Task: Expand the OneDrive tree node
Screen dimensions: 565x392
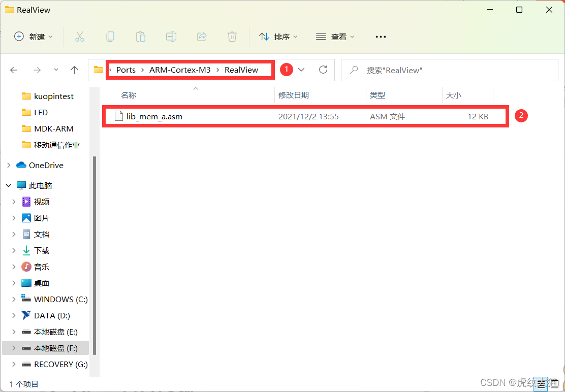Action: click(9, 165)
